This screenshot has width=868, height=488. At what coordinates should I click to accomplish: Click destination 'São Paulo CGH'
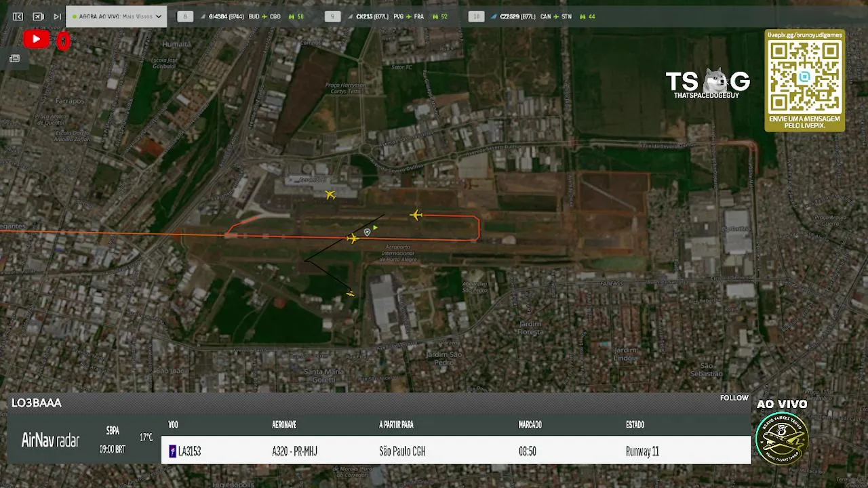tap(402, 451)
